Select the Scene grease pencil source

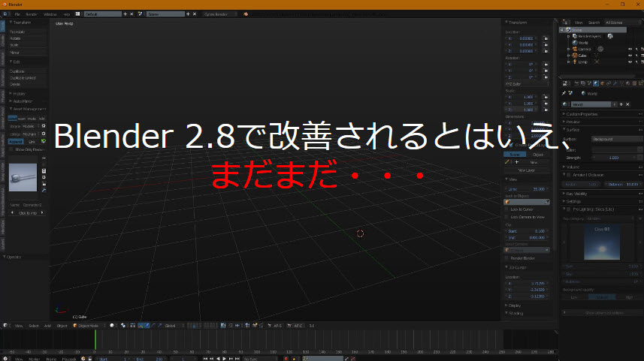(515, 155)
